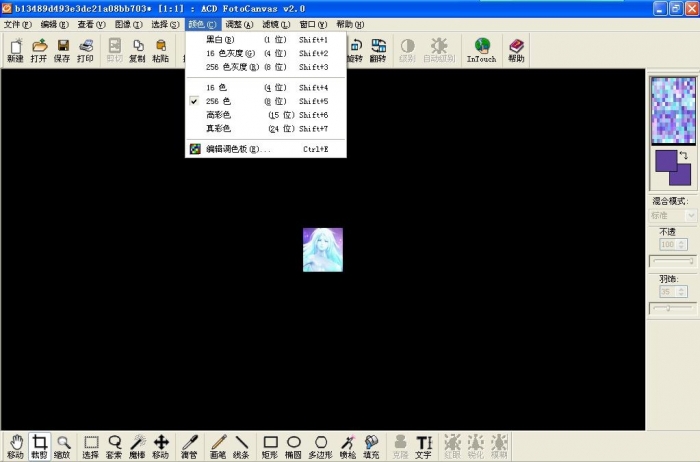The height and width of the screenshot is (462, 700).
Task: Select the 文字 (Text) tool
Action: click(x=423, y=446)
